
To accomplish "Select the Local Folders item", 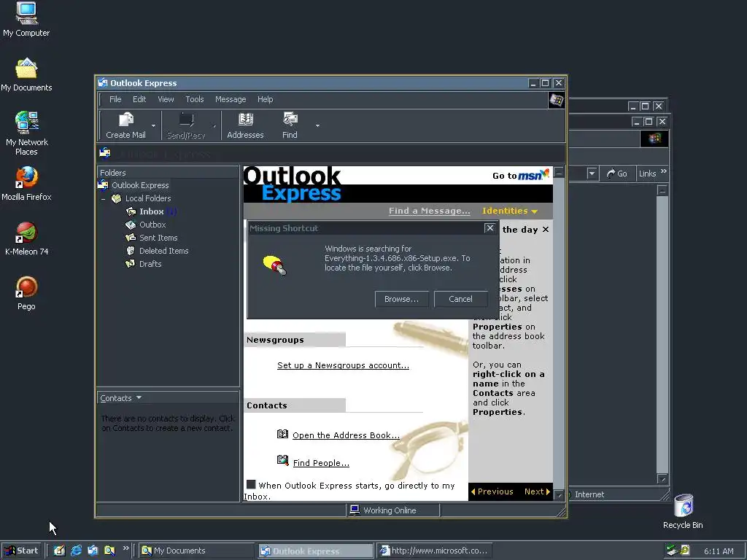I will pos(147,198).
